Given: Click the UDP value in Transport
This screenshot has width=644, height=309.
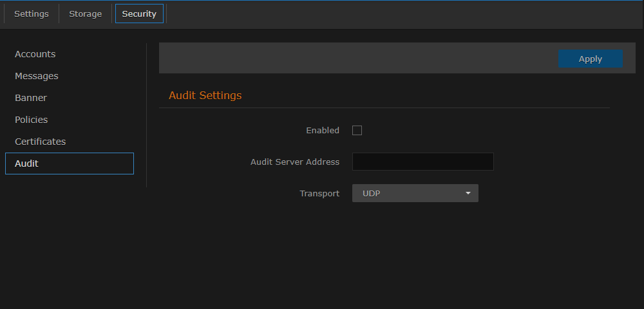Looking at the screenshot, I should 372,193.
